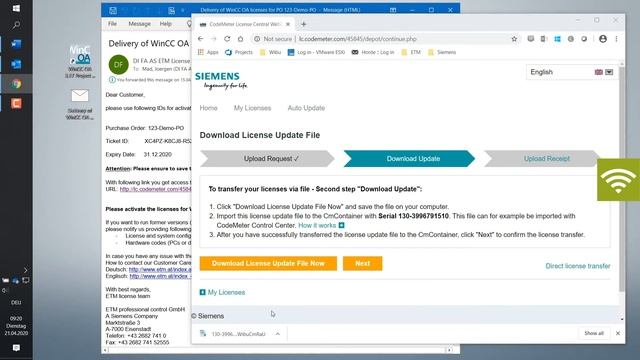This screenshot has width=640, height=360.
Task: Select the Upload Receipt step
Action: pos(542,159)
